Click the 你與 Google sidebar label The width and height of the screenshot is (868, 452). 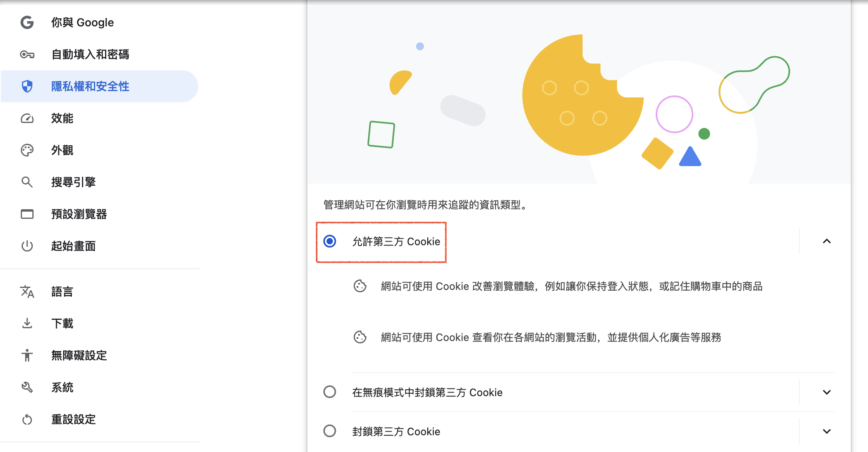(x=82, y=22)
